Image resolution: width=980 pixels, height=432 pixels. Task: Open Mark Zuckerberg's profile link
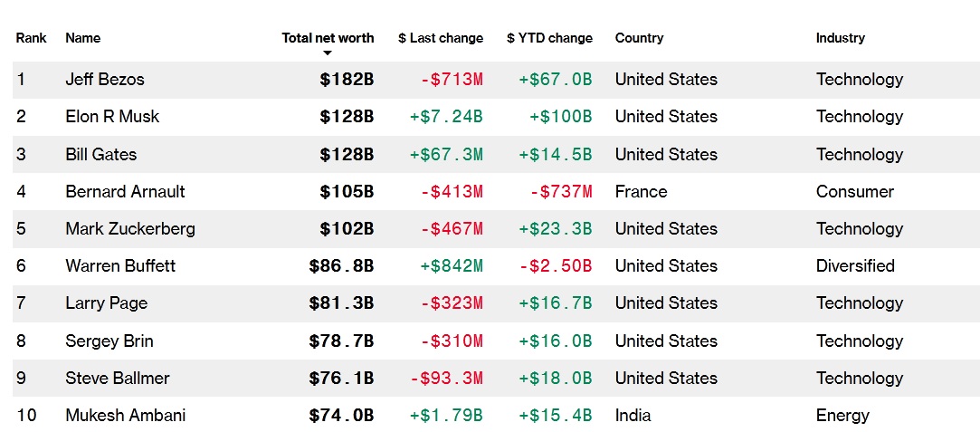[130, 229]
